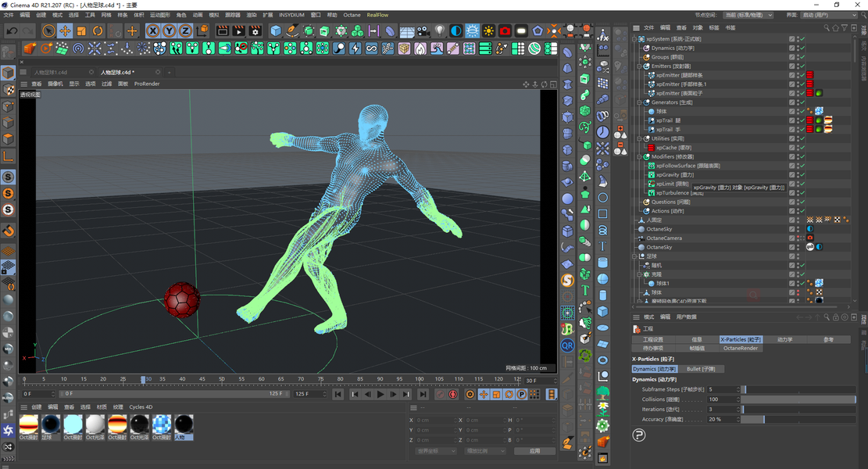Click the filter funnel icon in the Object Manager
868x469 pixels.
click(x=845, y=27)
